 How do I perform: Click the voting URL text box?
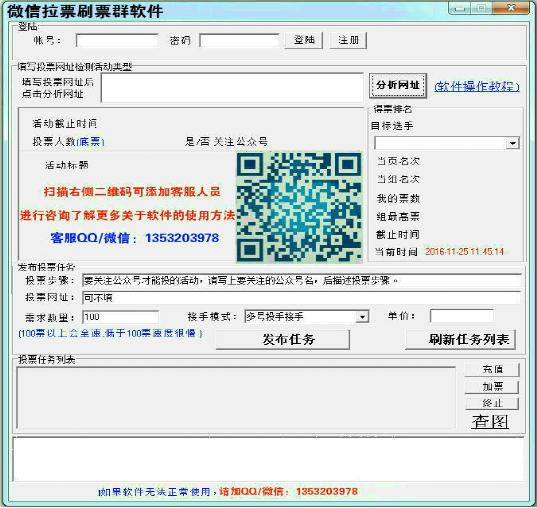pos(232,87)
